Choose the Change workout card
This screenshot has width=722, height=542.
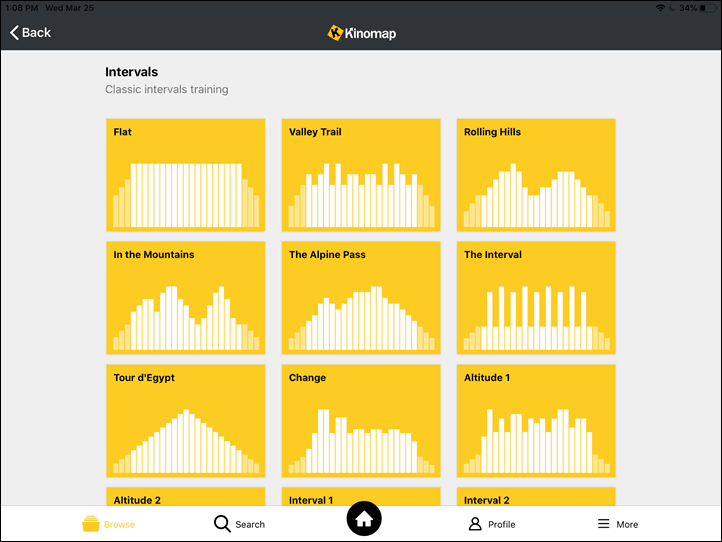coord(361,421)
